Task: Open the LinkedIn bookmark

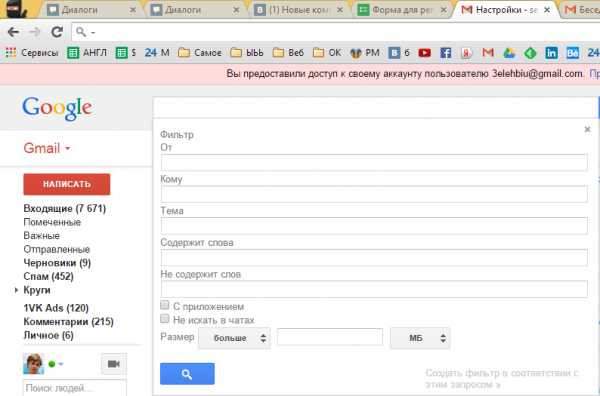Action: click(551, 53)
